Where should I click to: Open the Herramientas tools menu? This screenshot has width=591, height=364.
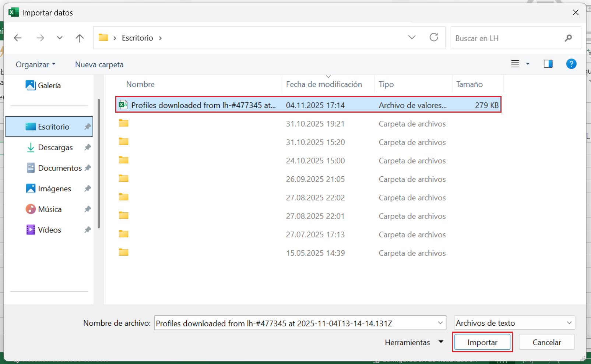414,342
